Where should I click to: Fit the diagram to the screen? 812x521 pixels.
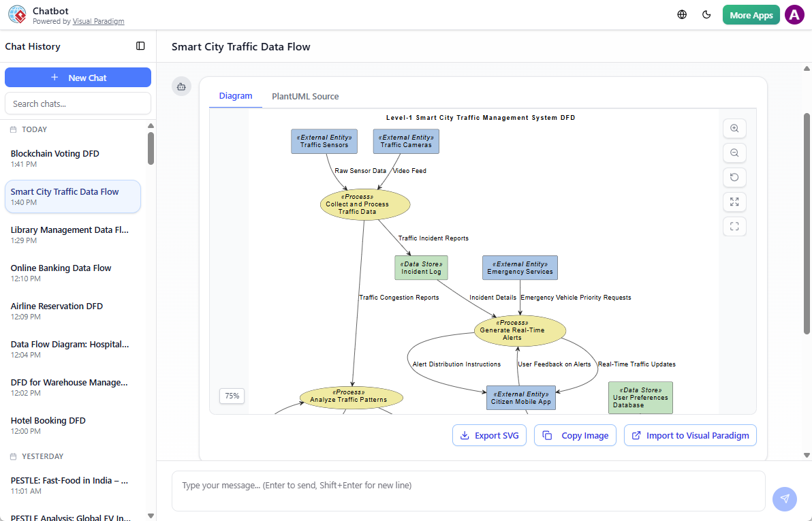click(734, 202)
